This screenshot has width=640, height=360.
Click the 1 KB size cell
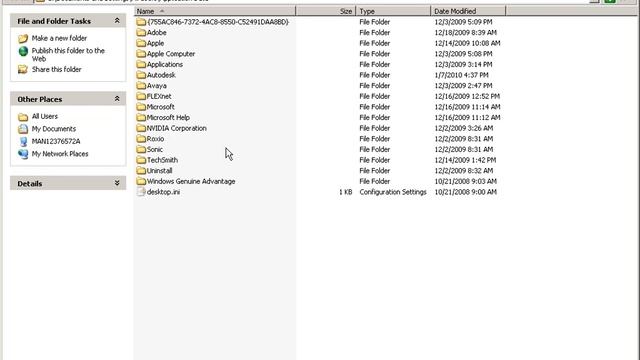[346, 191]
